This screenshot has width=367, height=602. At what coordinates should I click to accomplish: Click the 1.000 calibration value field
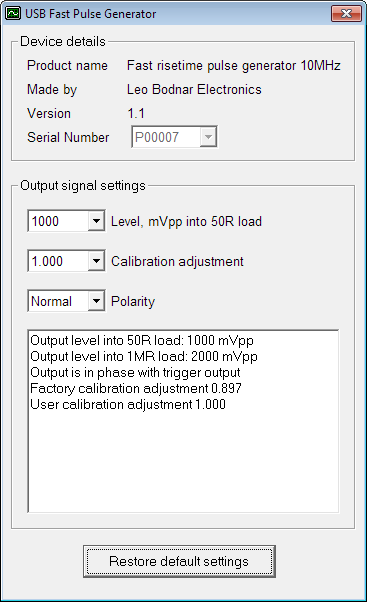pyautogui.click(x=58, y=261)
